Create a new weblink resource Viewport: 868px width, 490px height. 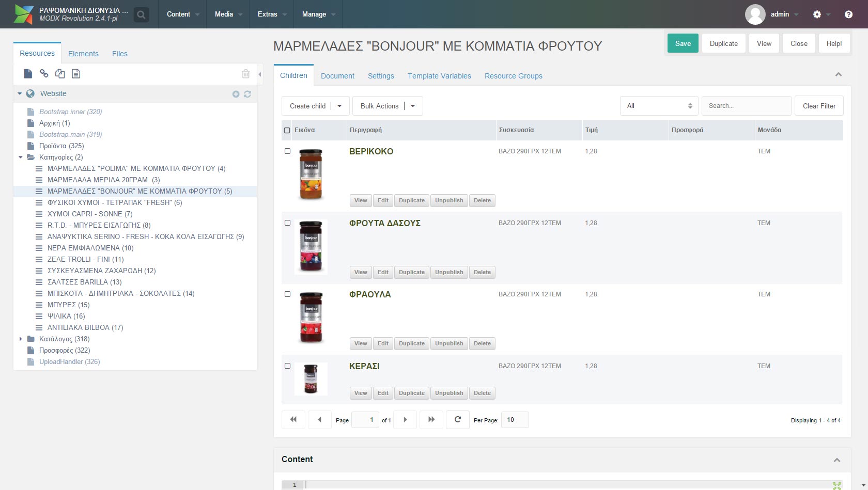click(44, 74)
